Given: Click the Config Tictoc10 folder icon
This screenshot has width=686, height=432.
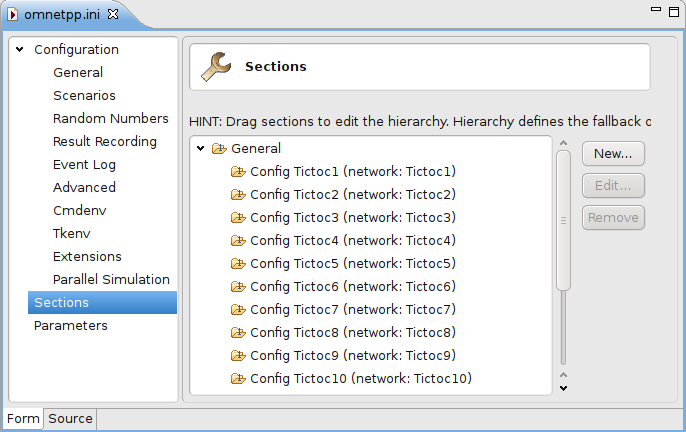Looking at the screenshot, I should (x=238, y=379).
